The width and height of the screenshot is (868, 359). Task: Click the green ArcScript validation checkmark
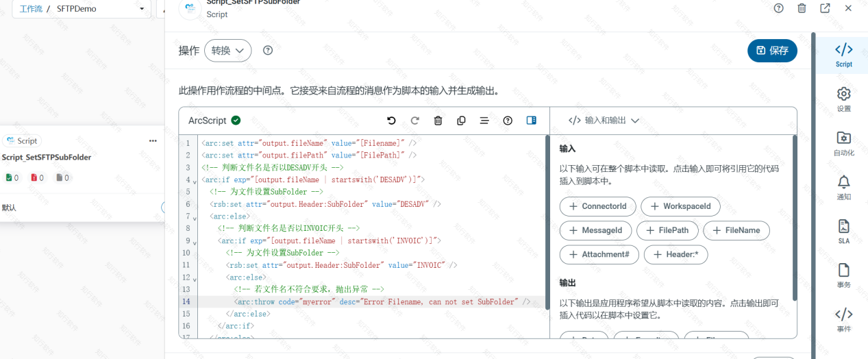coord(236,121)
